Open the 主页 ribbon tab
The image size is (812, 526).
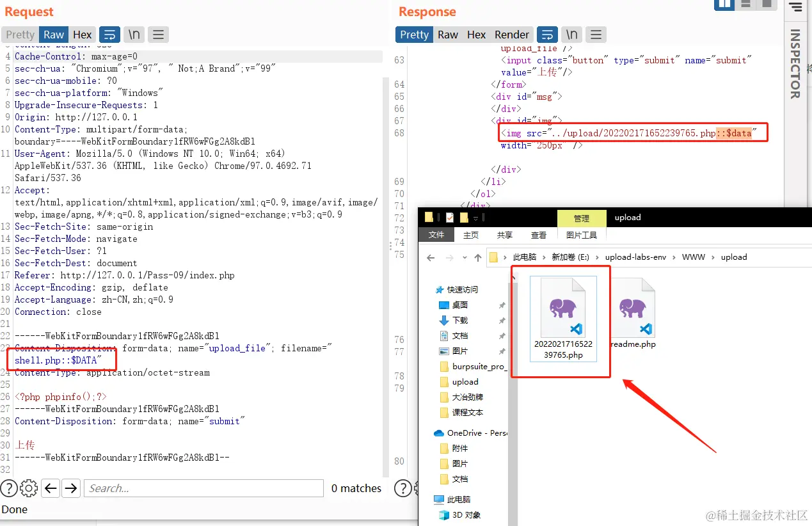[x=471, y=235]
